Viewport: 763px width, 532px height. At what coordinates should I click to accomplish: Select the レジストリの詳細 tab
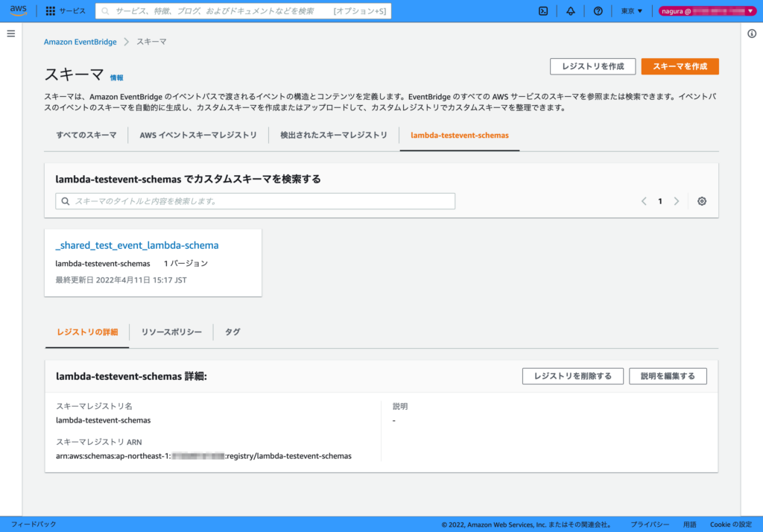(87, 332)
